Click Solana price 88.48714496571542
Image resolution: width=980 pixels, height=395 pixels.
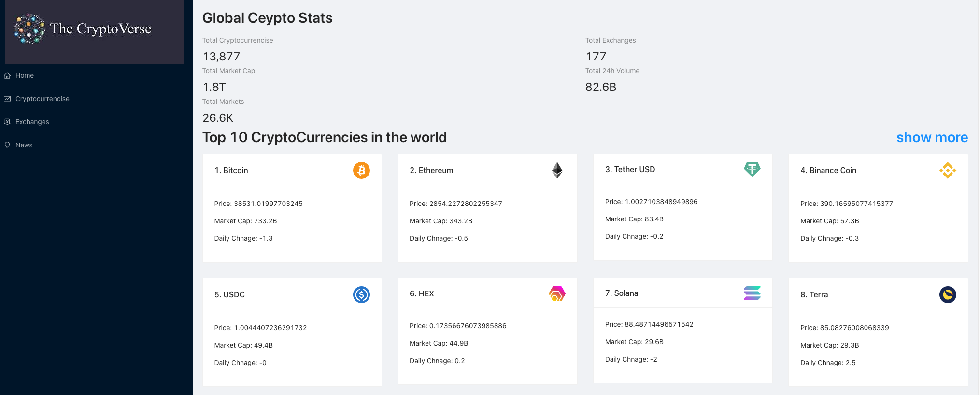[x=649, y=324]
